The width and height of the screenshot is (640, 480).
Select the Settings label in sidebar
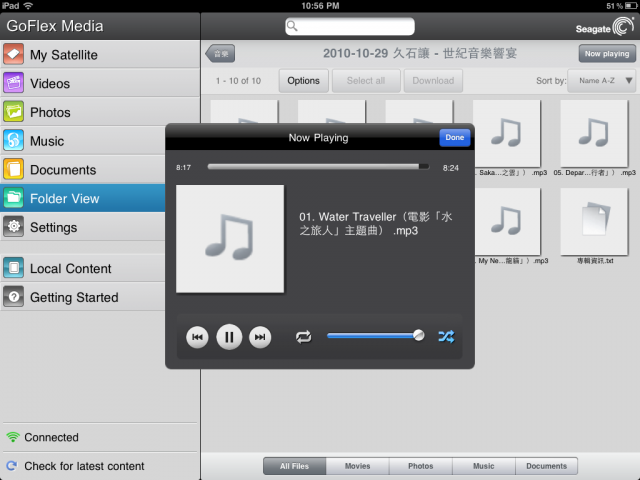[53, 227]
